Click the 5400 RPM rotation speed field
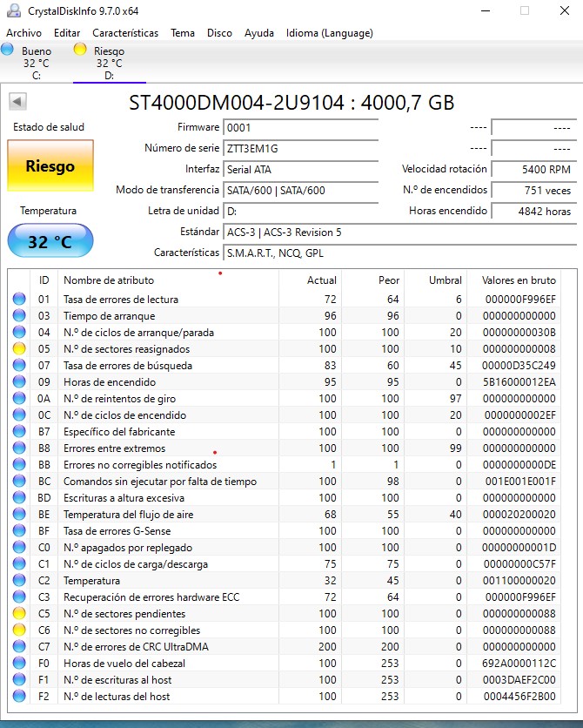The image size is (583, 728). pos(534,170)
